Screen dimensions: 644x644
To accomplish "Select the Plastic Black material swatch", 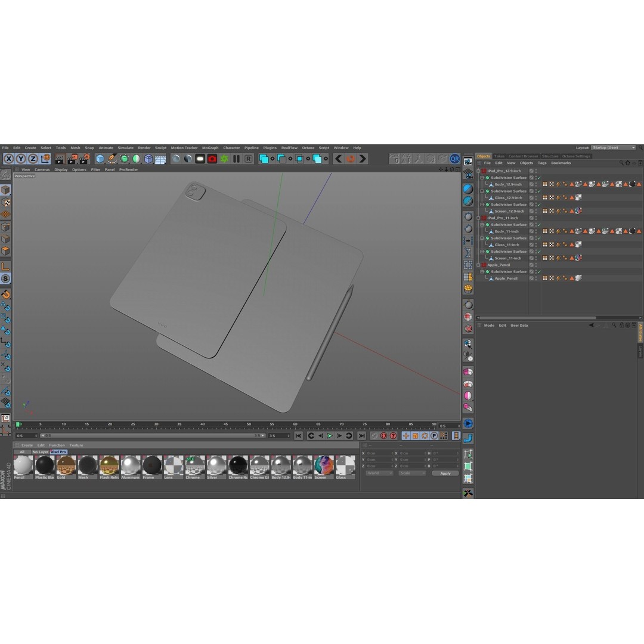I will (x=45, y=467).
